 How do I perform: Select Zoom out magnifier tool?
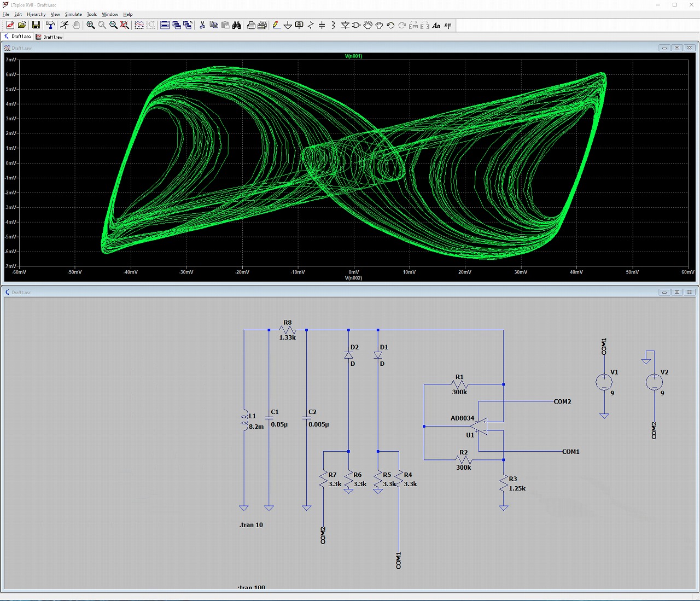coord(113,25)
